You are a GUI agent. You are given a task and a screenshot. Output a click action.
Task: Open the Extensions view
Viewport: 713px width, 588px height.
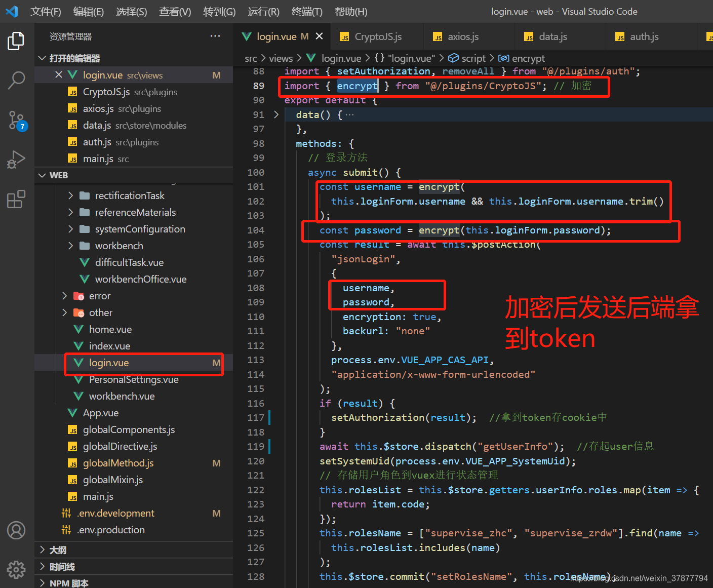tap(16, 199)
